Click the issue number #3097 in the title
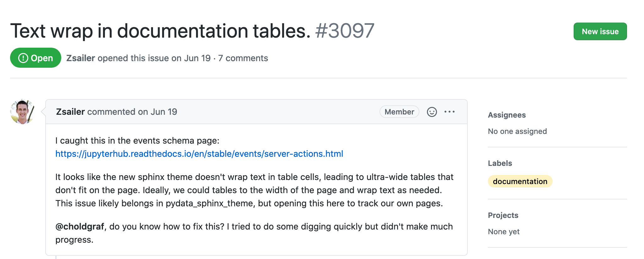This screenshot has height=259, width=644. click(344, 31)
